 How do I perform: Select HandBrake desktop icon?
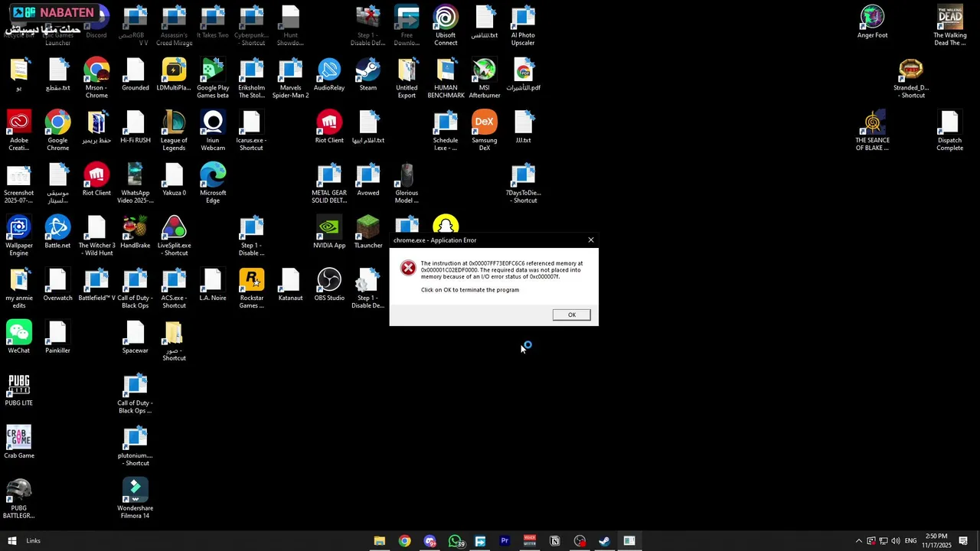(136, 232)
